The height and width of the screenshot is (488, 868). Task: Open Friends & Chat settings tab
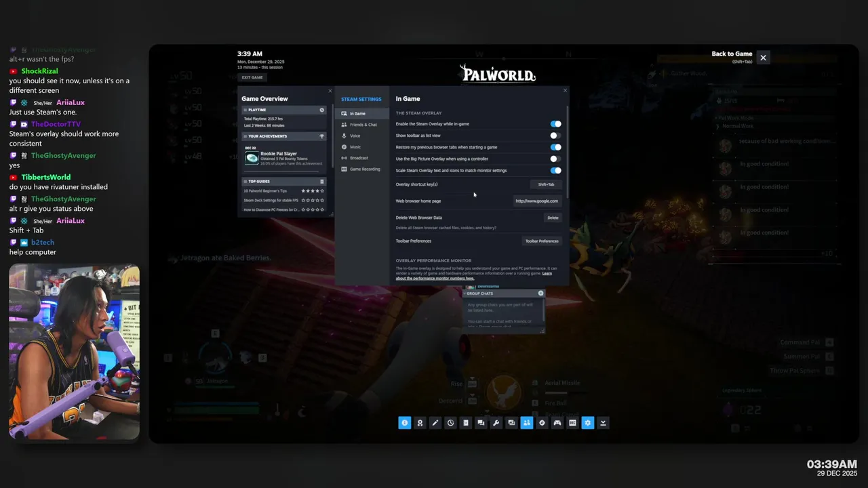tap(362, 125)
